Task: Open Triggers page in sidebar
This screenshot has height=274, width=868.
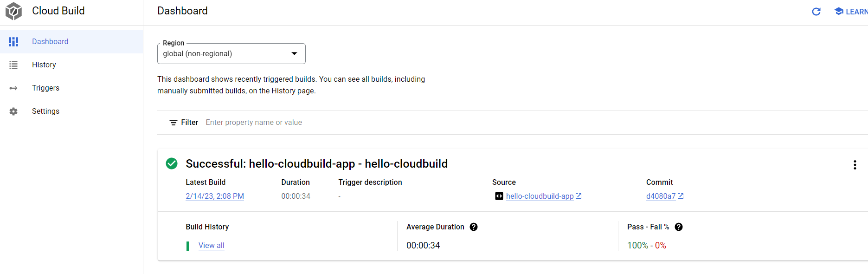Action: (71, 88)
